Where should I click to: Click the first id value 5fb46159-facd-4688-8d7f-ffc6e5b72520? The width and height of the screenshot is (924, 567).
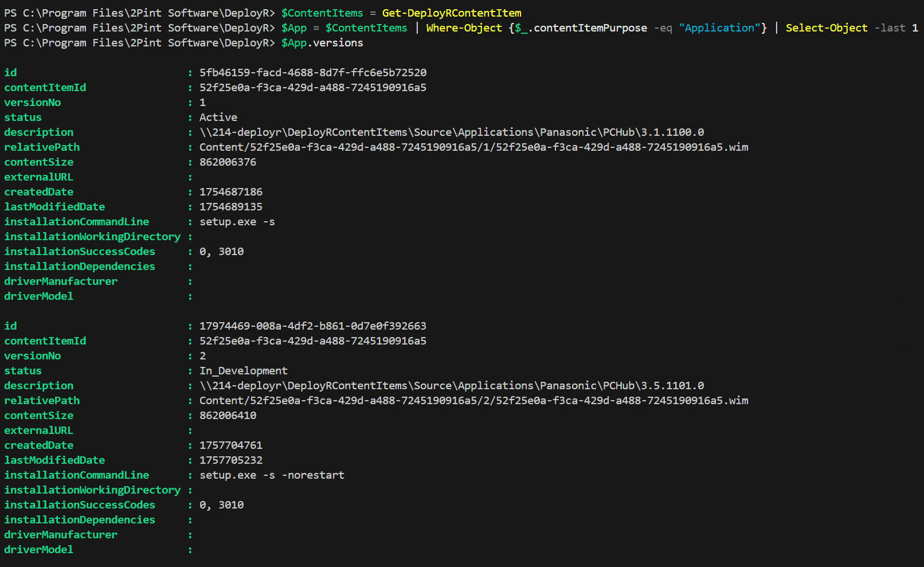coord(313,73)
